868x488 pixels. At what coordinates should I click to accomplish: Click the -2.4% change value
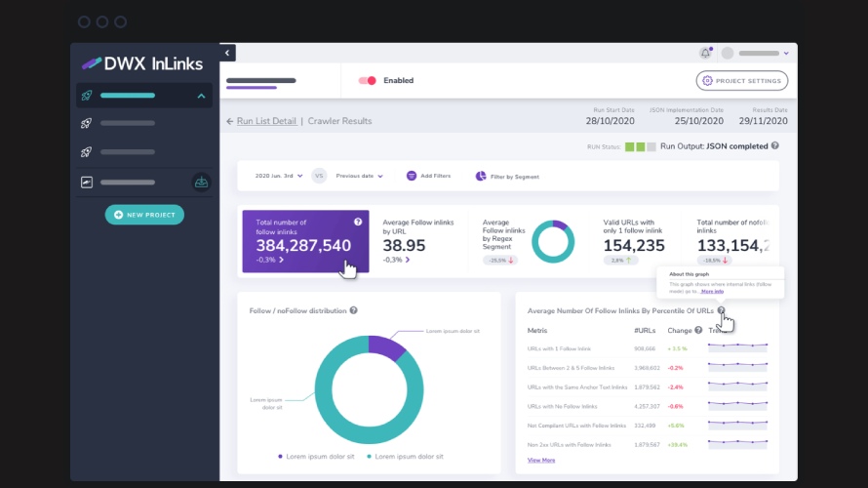[675, 387]
